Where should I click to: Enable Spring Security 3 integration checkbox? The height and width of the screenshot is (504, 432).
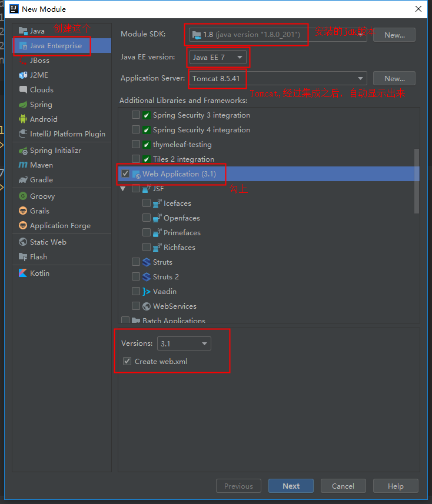pyautogui.click(x=136, y=115)
